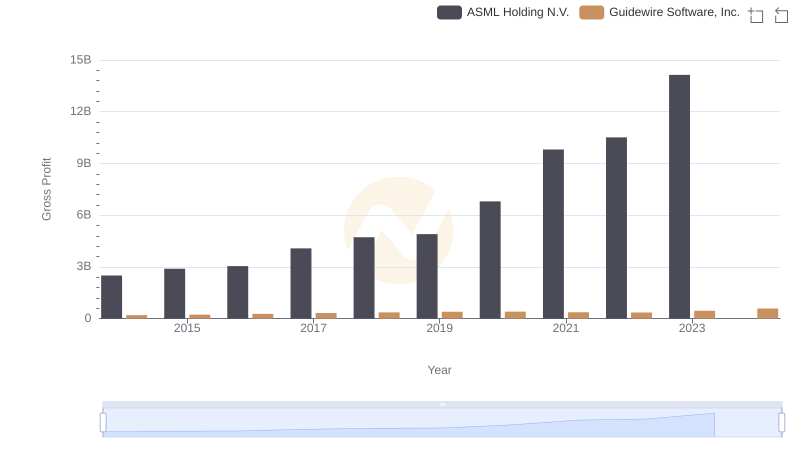
Task: Toggle Guidewire Software, Inc. legend series
Action: [x=659, y=12]
